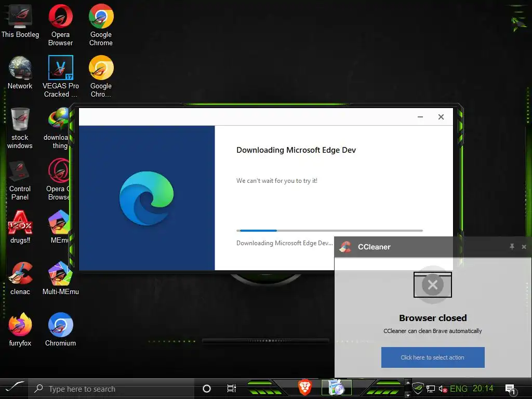Screen dimensions: 532x399
Task: Select the download thing desktop icon
Action: coord(58,128)
